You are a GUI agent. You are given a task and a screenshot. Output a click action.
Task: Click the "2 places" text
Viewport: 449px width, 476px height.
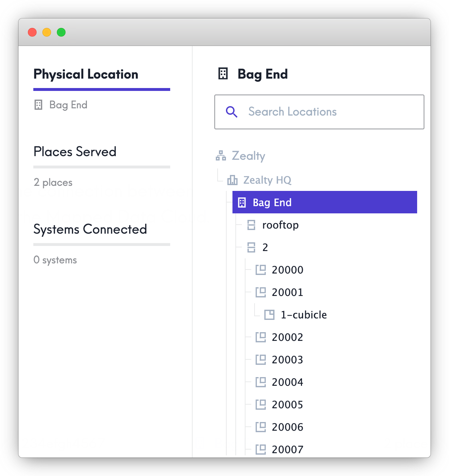pos(53,183)
